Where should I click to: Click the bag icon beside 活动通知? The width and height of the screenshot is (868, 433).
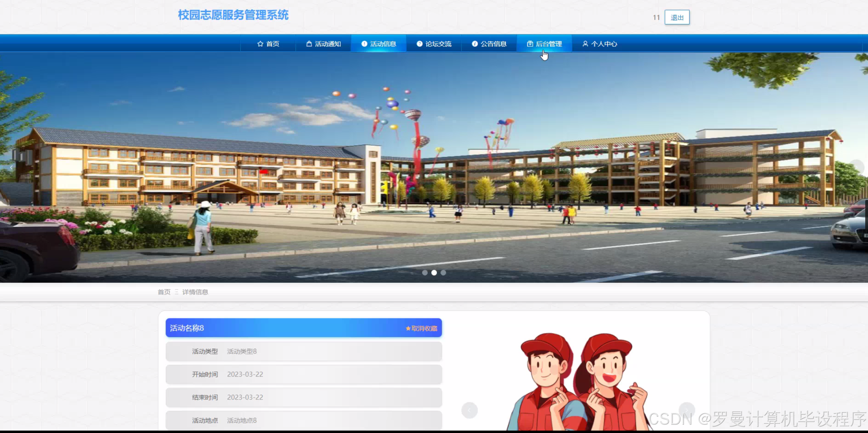(x=309, y=44)
